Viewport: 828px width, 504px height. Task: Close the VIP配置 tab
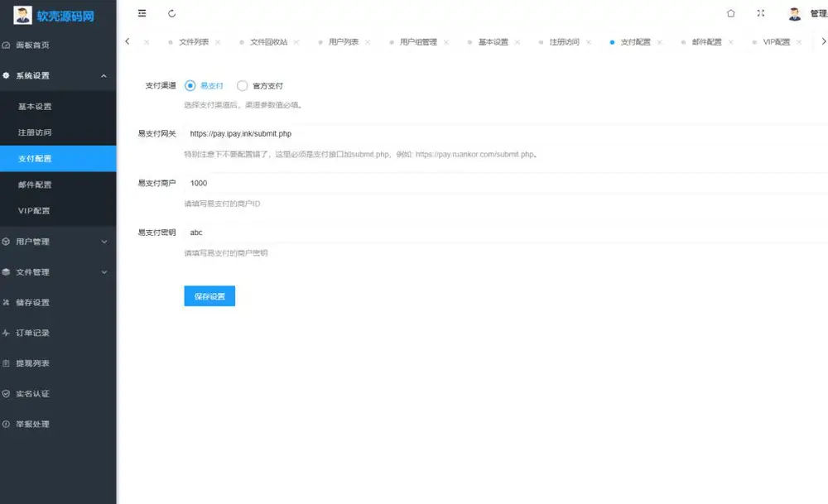click(799, 42)
